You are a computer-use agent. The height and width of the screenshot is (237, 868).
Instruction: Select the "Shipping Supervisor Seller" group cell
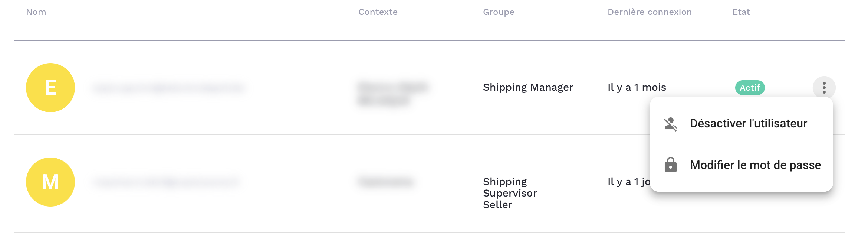click(510, 193)
